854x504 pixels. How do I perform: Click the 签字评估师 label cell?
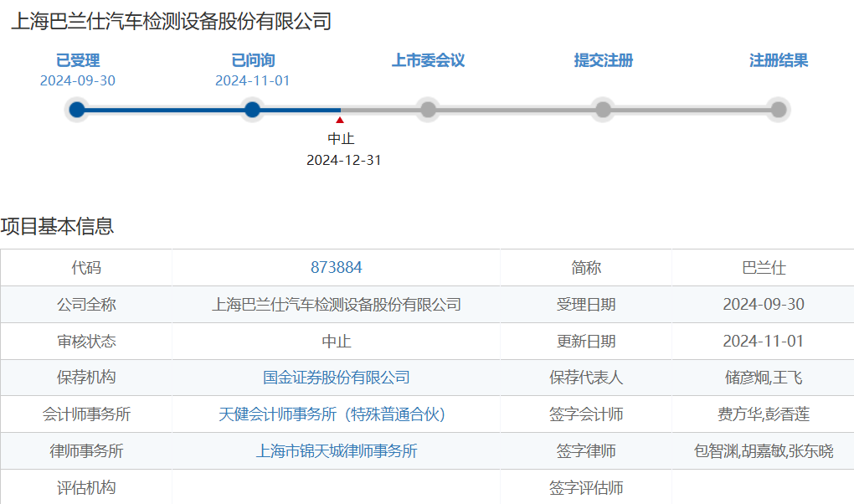point(586,487)
